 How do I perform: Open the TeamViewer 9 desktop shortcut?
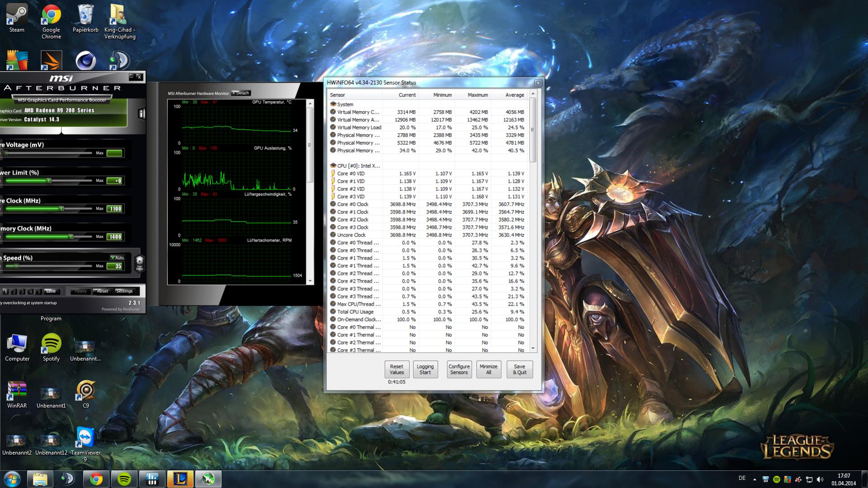tap(85, 445)
